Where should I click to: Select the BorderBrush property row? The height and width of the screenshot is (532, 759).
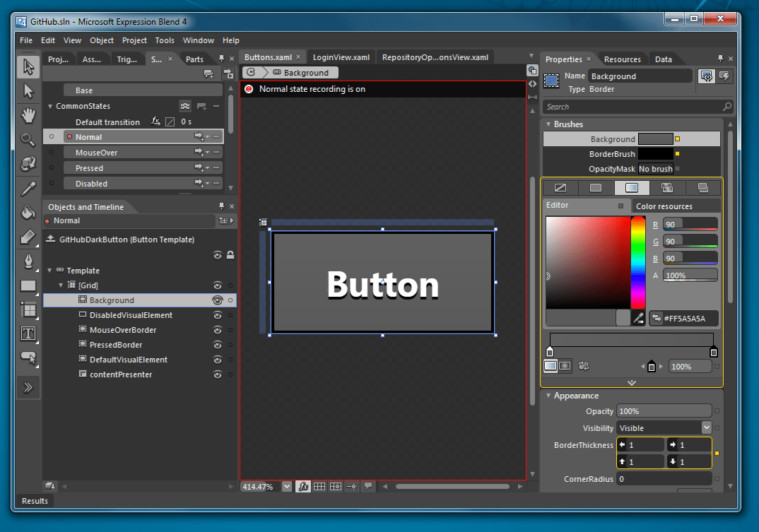[x=612, y=154]
